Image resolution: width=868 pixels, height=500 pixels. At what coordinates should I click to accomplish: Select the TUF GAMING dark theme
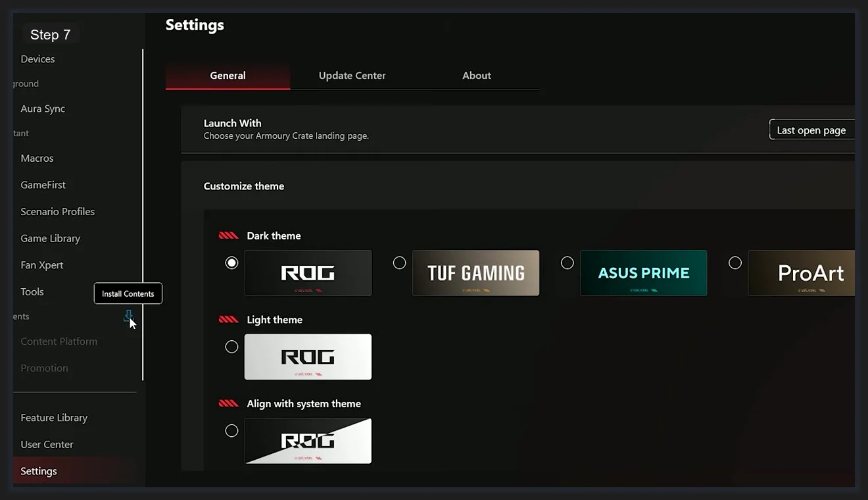[x=399, y=262]
